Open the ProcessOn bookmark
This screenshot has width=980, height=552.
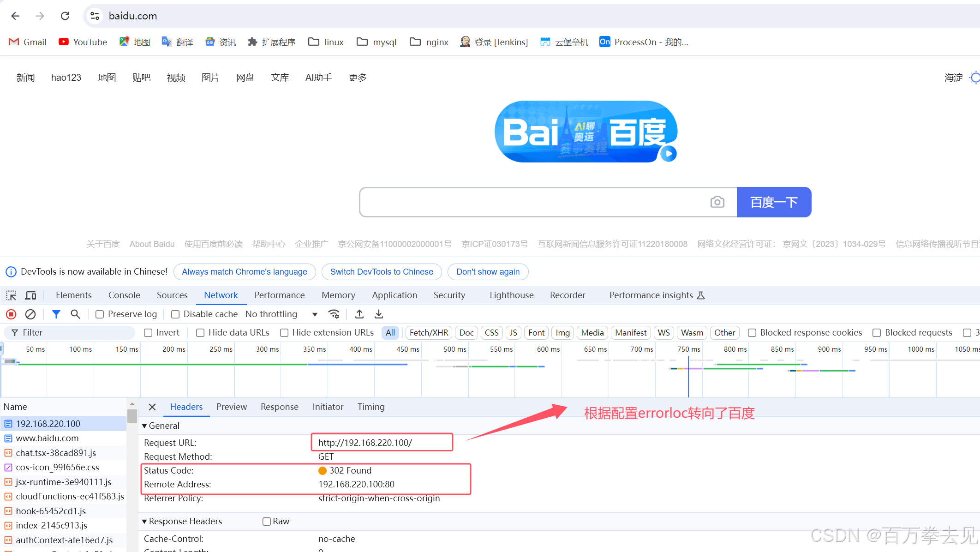(x=644, y=42)
